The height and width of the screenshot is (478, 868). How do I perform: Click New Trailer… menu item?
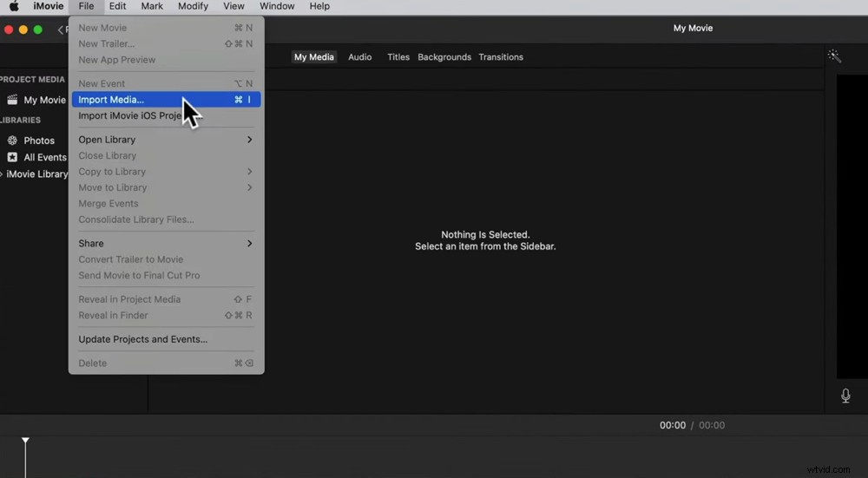tap(166, 43)
